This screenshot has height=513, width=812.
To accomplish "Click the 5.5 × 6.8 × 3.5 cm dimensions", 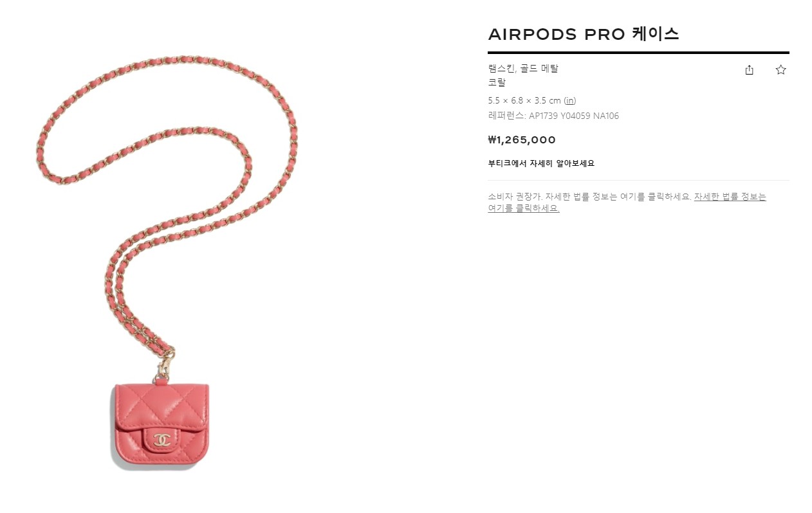I will pos(524,100).
